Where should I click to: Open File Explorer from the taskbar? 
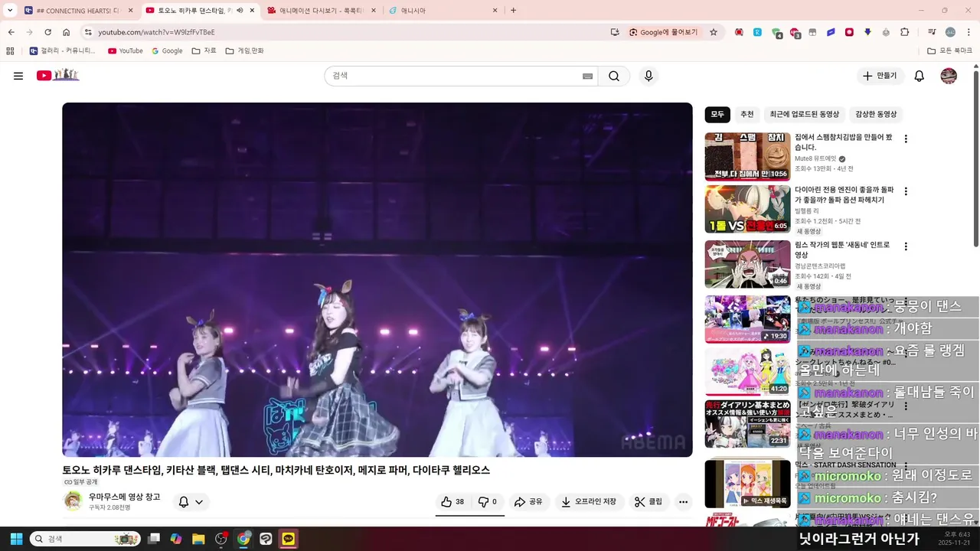[x=198, y=539]
